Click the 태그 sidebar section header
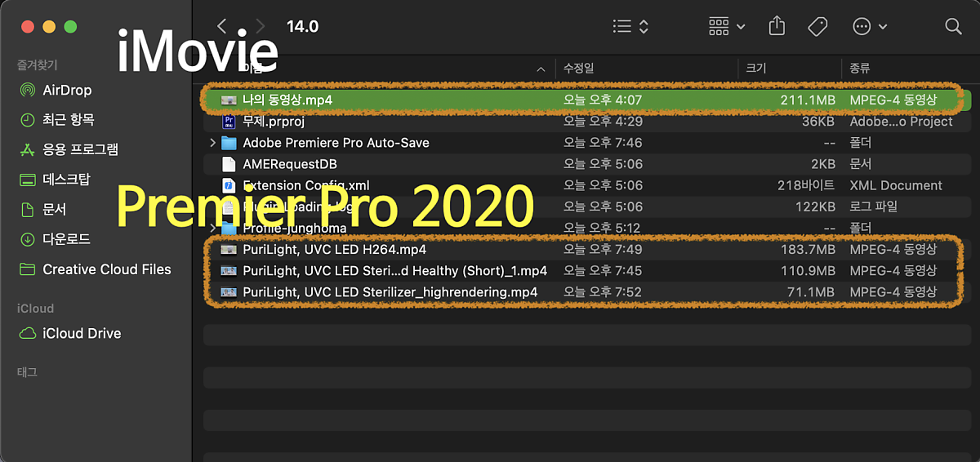The height and width of the screenshot is (462, 980). (27, 372)
